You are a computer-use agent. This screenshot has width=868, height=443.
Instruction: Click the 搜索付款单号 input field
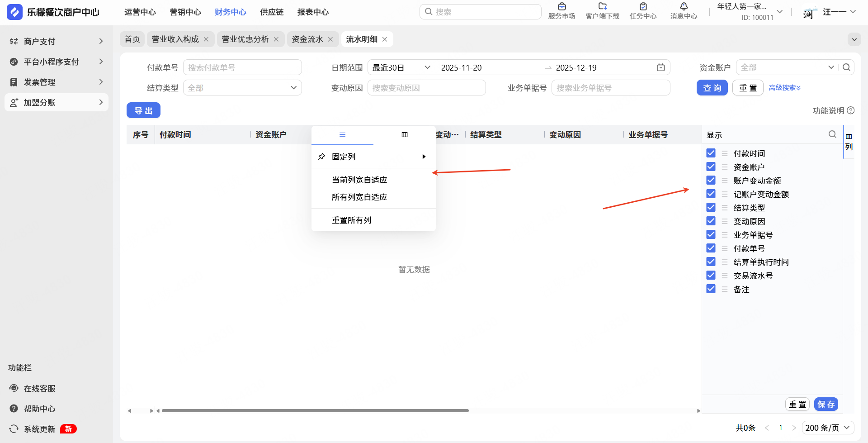(242, 67)
